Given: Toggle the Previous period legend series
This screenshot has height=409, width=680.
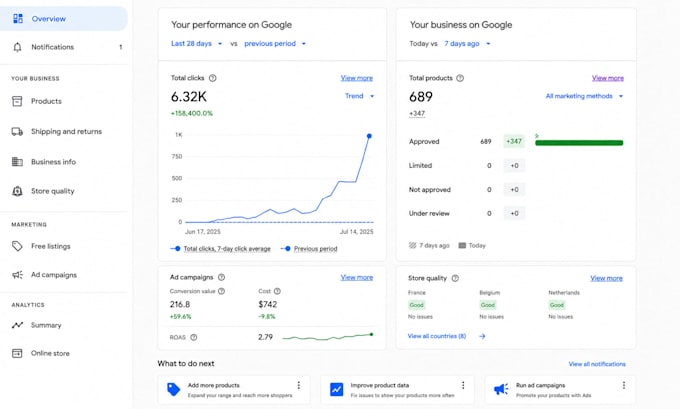Looking at the screenshot, I should tap(309, 249).
